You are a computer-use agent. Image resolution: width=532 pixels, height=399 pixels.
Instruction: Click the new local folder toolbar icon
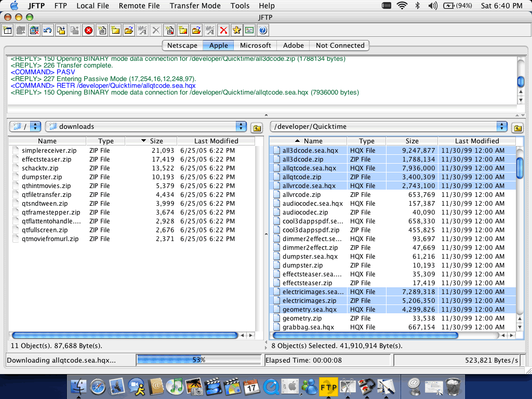115,31
